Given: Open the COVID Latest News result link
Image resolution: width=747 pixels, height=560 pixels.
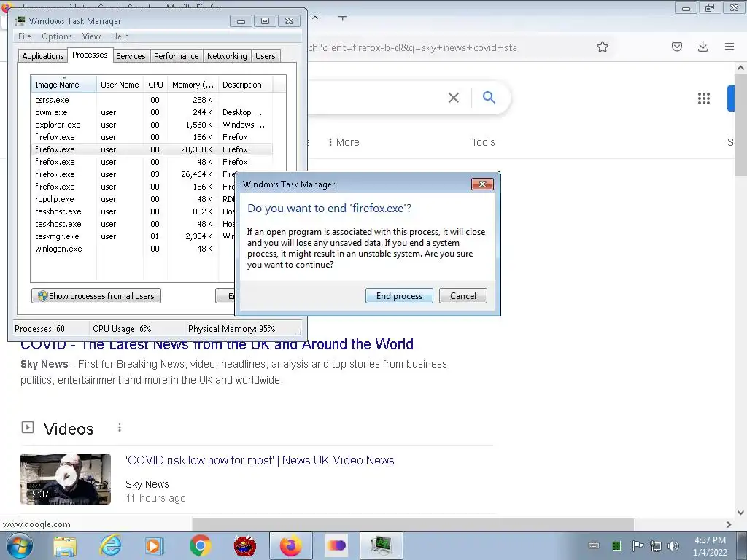Looking at the screenshot, I should 217,344.
